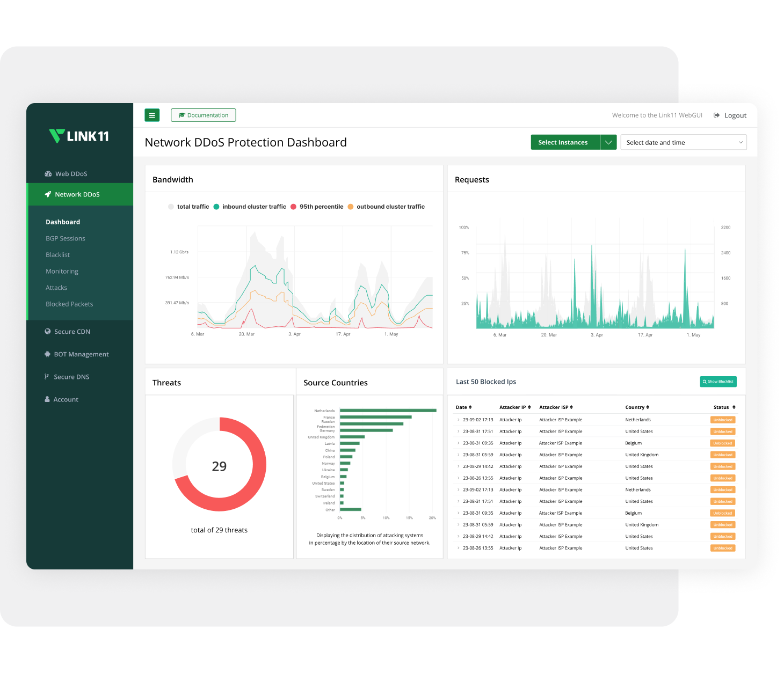This screenshot has width=784, height=673.
Task: Click the Link11 logo in sidebar
Action: tap(79, 136)
